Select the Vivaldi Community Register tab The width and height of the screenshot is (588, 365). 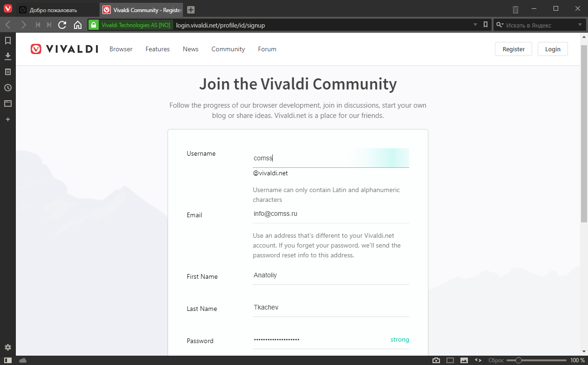(142, 10)
